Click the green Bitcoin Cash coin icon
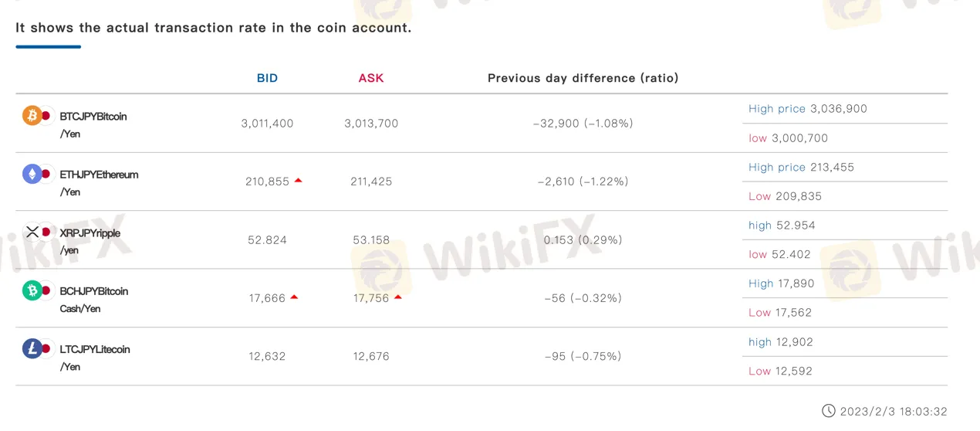This screenshot has width=980, height=431. [32, 290]
